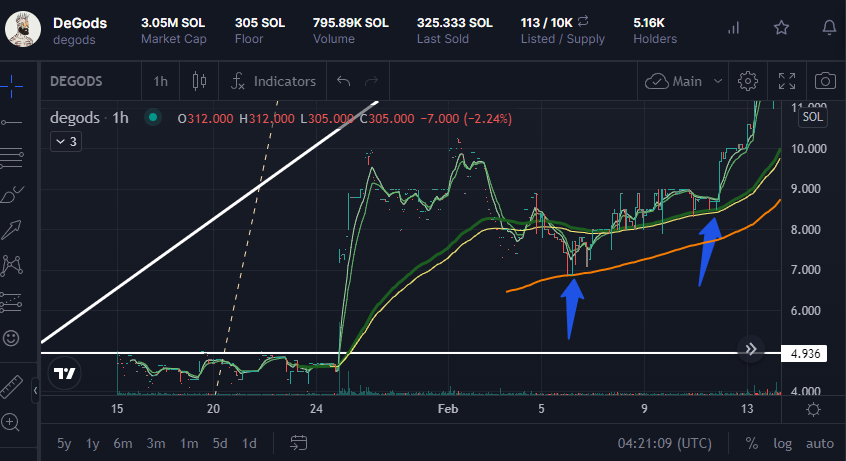Click the degods collection slug
846x461 pixels.
pos(74,40)
